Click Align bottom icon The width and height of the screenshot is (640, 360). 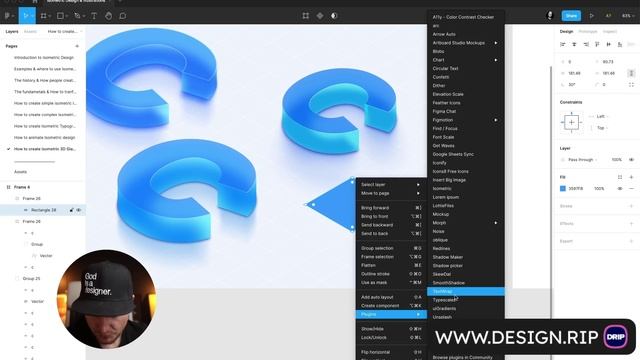point(620,44)
